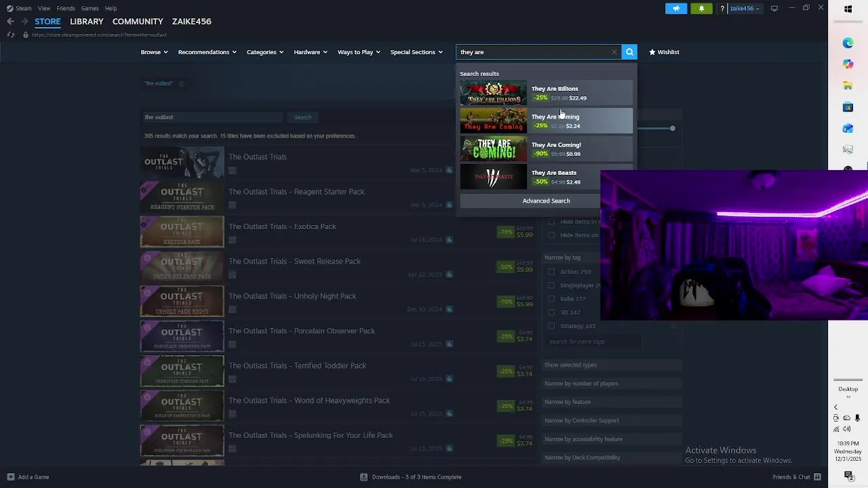Open Outlook from the taskbar

(848, 128)
